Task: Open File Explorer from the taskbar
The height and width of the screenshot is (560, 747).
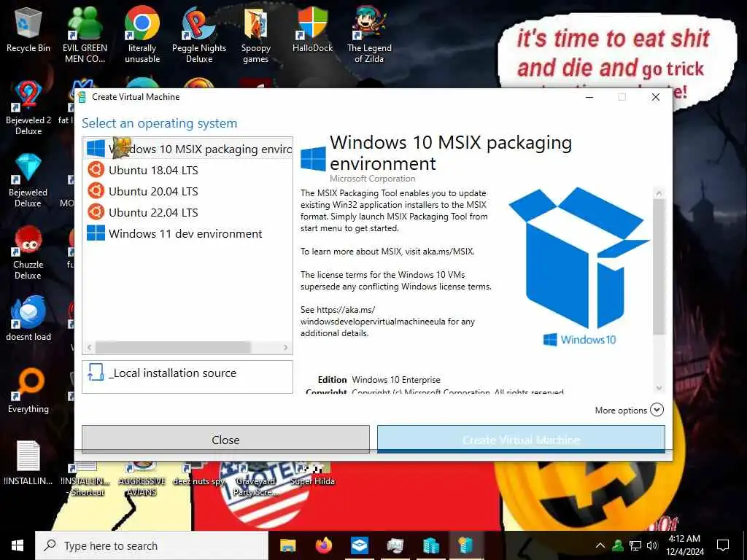Action: tap(287, 545)
